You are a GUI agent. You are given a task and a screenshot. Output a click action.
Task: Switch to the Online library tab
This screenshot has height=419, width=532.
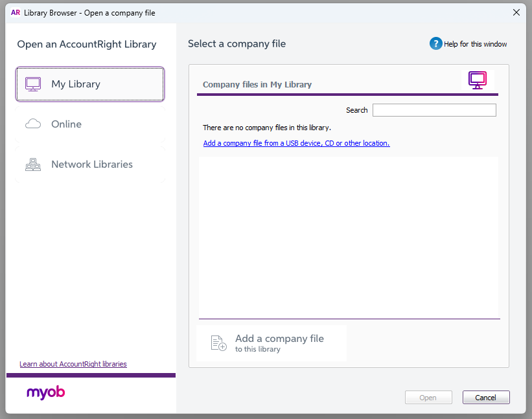pos(67,124)
